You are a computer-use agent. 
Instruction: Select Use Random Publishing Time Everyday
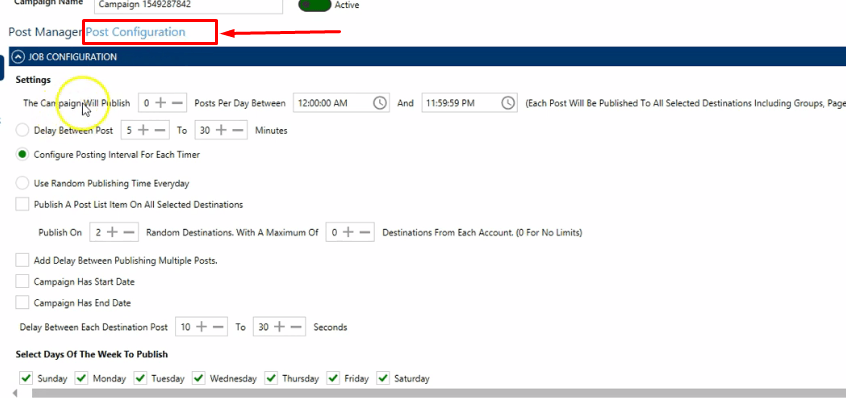click(x=22, y=183)
